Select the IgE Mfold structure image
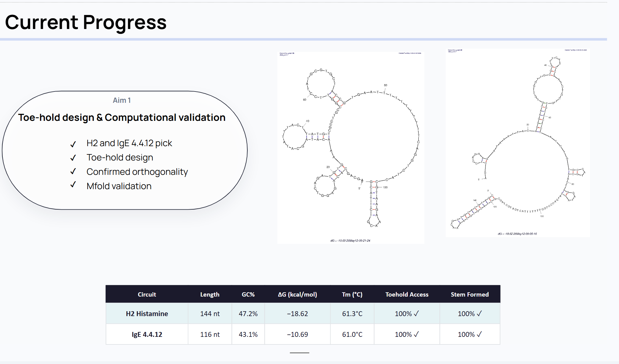619x364 pixels. (351, 148)
